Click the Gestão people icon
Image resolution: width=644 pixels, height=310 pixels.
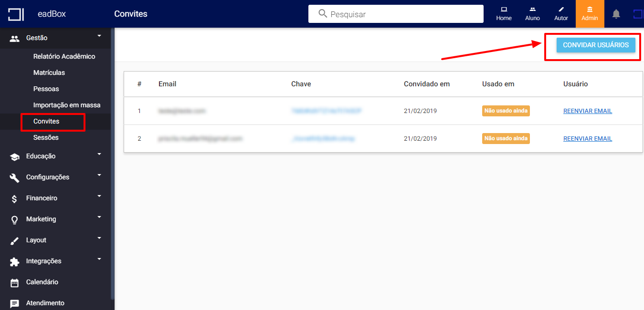[15, 38]
